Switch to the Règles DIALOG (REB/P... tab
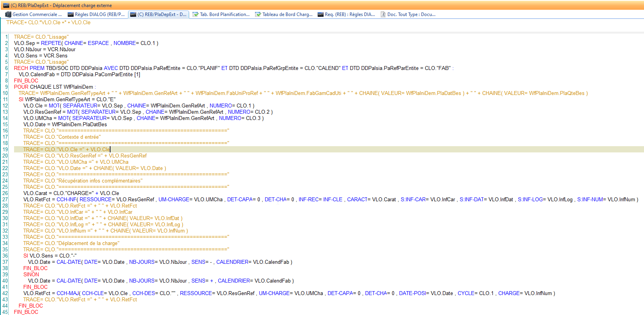The image size is (644, 315). coord(100,14)
